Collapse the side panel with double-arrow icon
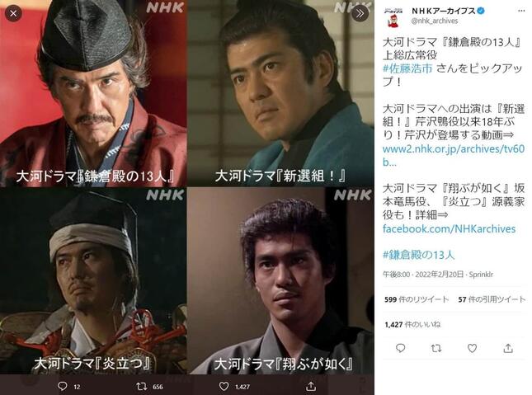Viewport: 532px width, 395px height. coord(360,13)
